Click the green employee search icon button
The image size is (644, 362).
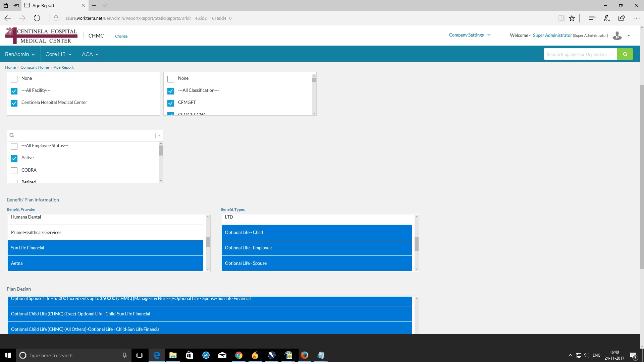click(625, 54)
